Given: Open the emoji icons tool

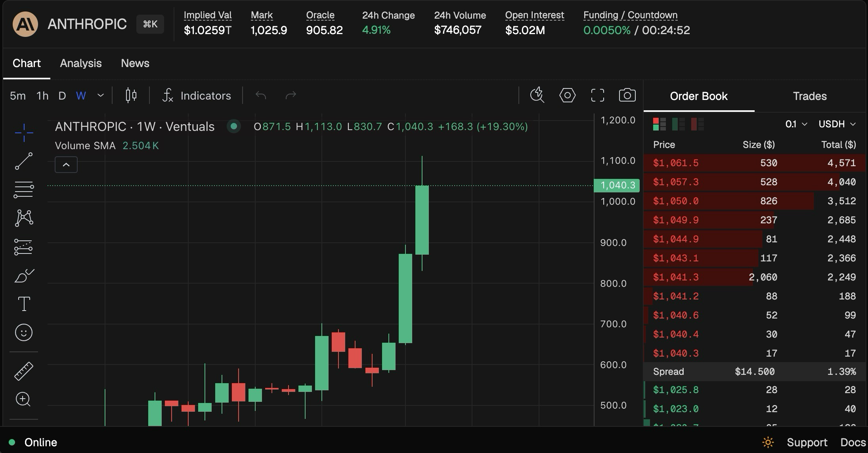Looking at the screenshot, I should pyautogui.click(x=24, y=332).
